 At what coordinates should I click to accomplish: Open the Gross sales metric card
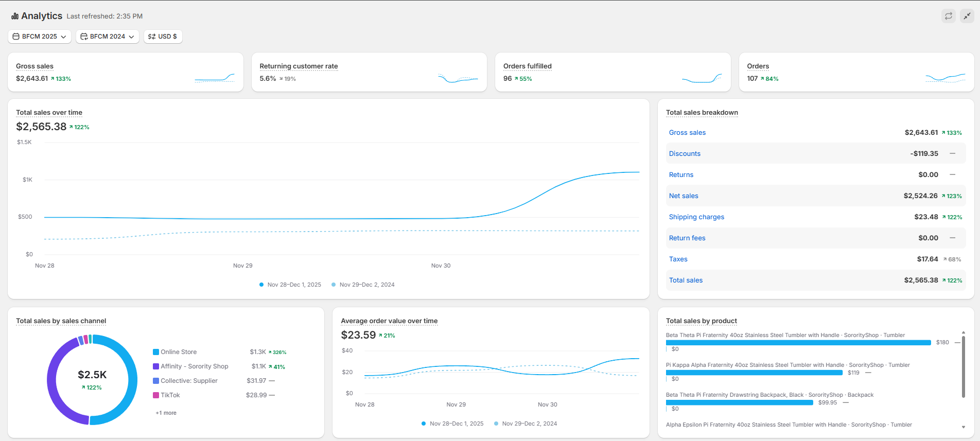35,66
